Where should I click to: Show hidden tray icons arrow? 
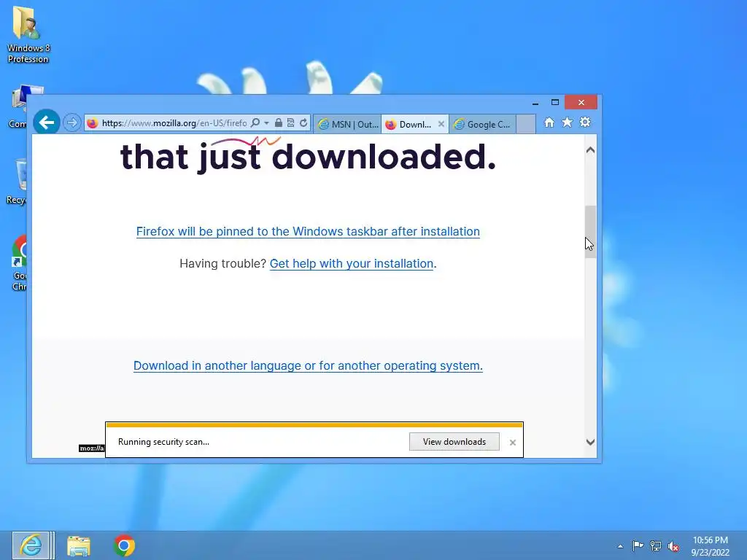click(x=620, y=546)
